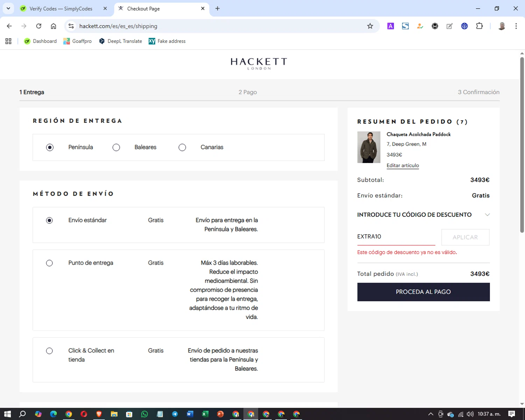Open the black W circle extension
Screen dimensions: 525x420
435,26
